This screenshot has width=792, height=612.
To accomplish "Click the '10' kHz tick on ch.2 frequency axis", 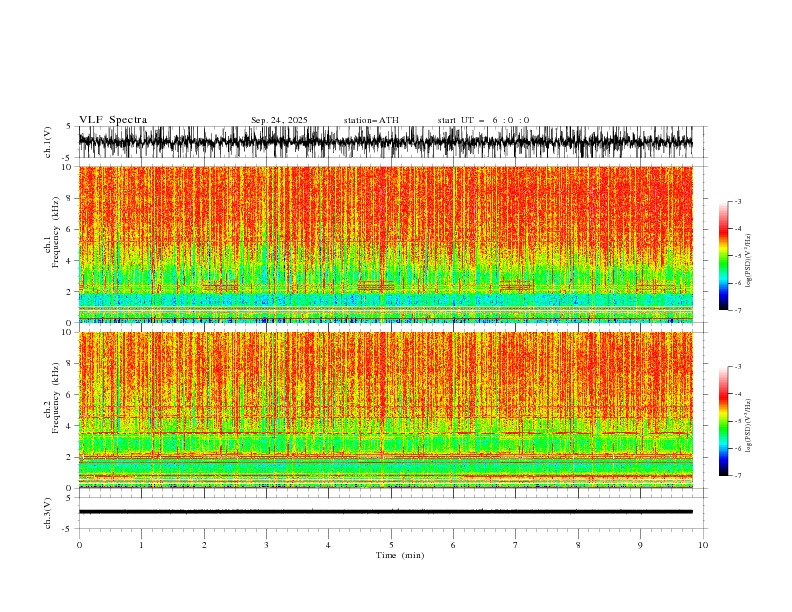I will click(69, 332).
